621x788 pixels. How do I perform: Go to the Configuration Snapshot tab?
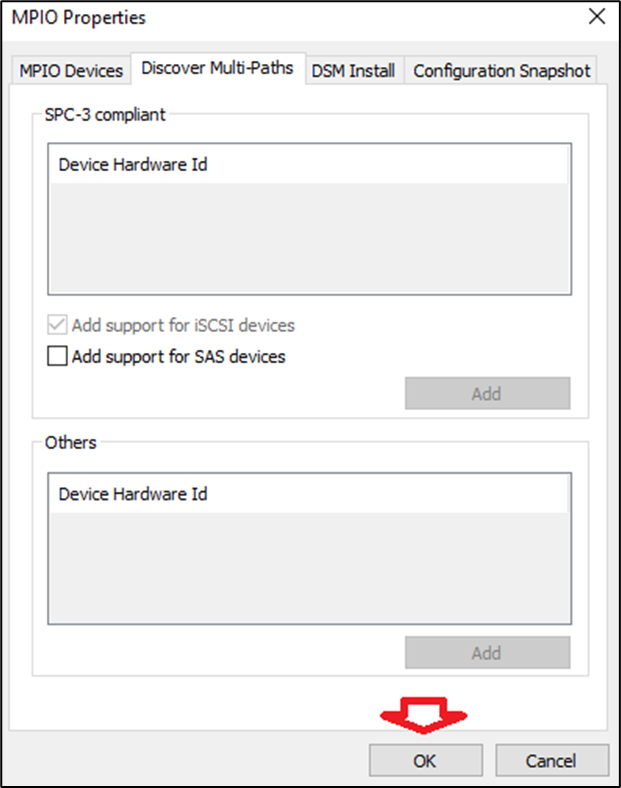click(501, 71)
